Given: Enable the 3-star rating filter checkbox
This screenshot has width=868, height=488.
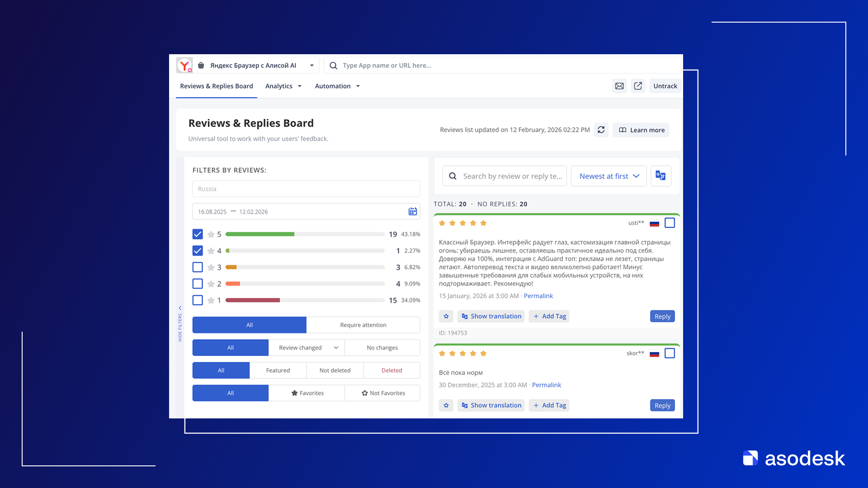Looking at the screenshot, I should [198, 267].
